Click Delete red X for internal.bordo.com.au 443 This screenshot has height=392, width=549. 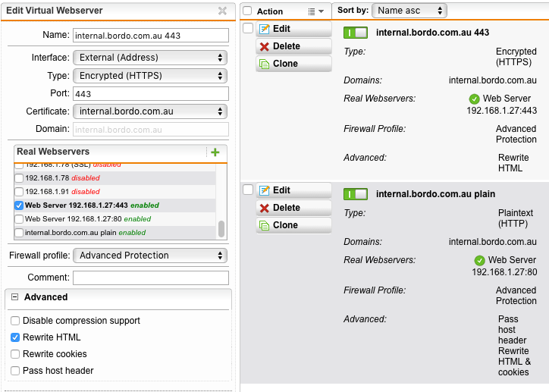pos(265,46)
